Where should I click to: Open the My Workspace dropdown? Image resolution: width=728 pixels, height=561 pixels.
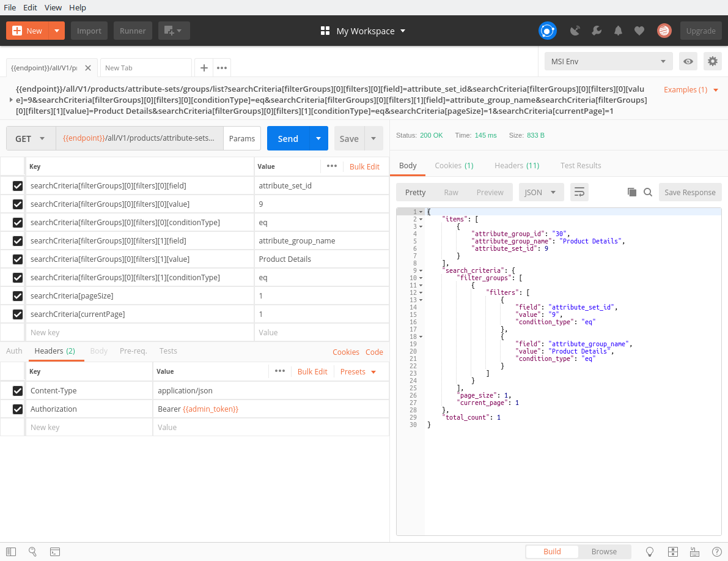tap(370, 31)
